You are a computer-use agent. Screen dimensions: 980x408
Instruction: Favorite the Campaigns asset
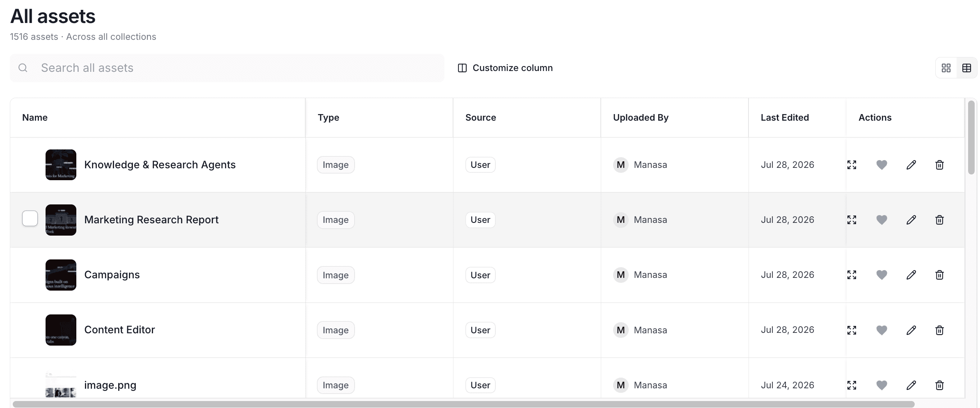tap(882, 275)
